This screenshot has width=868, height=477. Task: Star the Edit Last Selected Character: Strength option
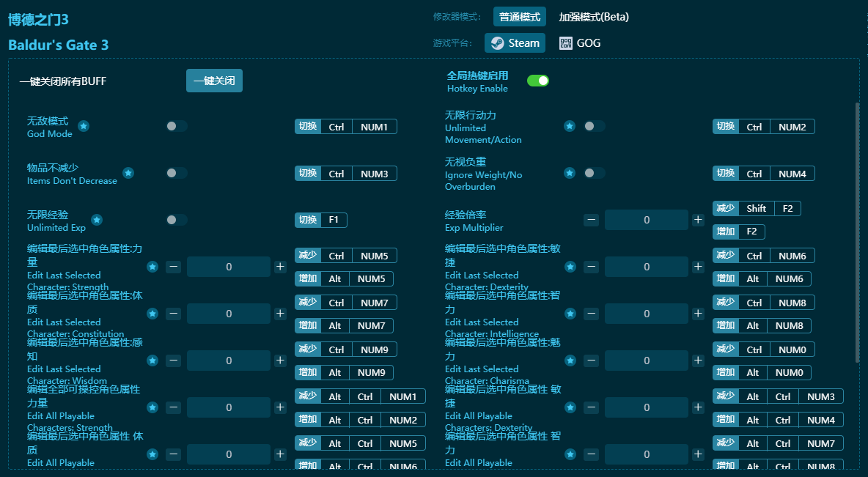[x=152, y=267]
